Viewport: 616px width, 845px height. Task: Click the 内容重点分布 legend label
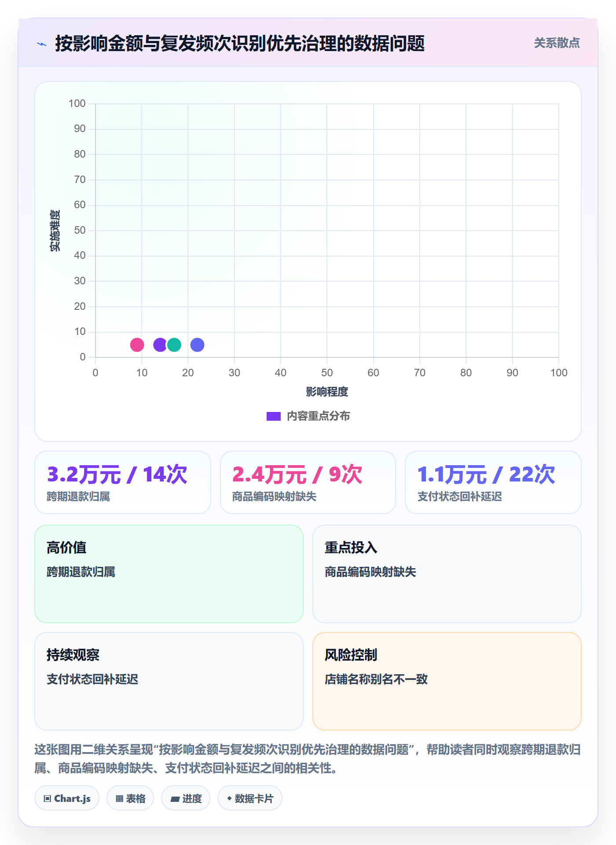[x=318, y=416]
